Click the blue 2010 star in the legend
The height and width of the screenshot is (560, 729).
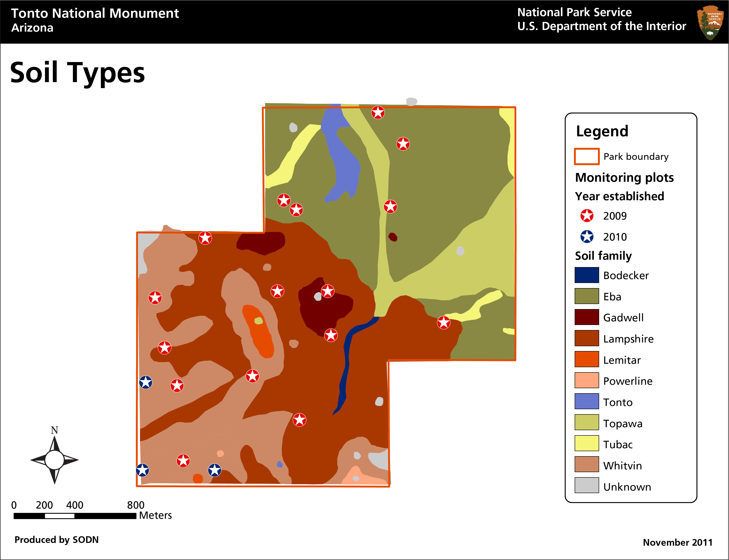(x=587, y=237)
